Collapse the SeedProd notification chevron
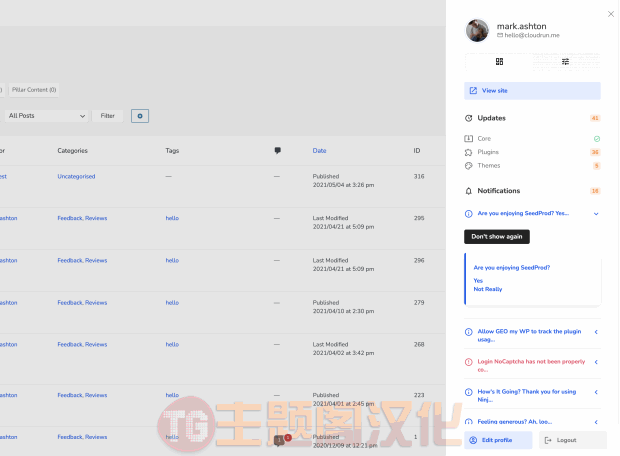The image size is (620, 456). (x=596, y=214)
